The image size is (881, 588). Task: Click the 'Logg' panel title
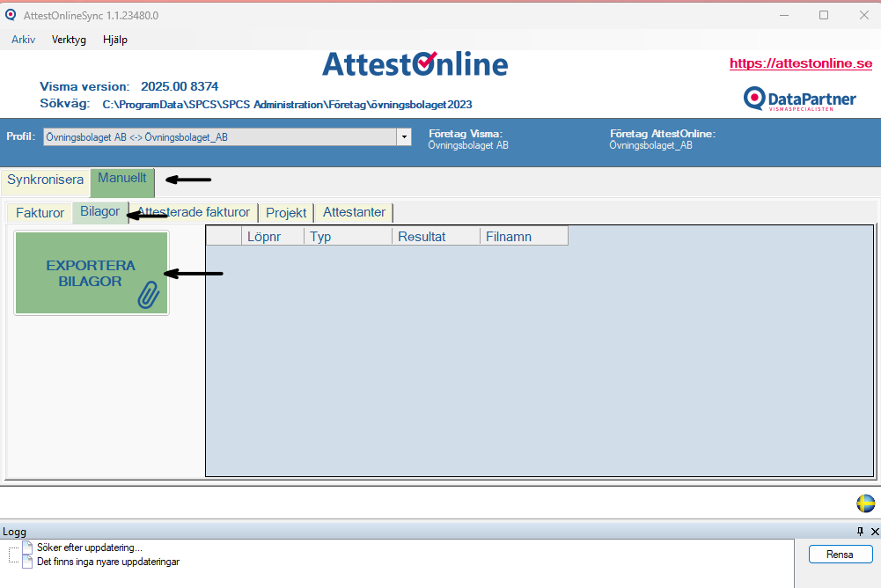click(x=15, y=531)
